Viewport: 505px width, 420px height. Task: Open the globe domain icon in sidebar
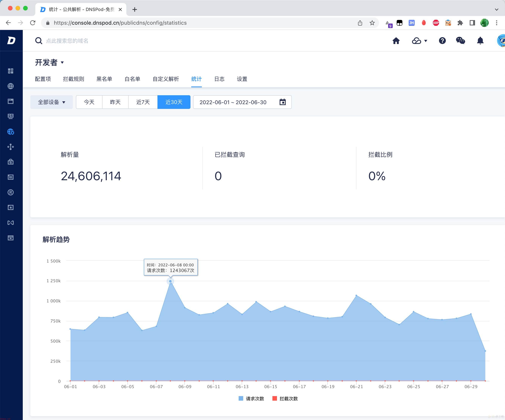(x=11, y=86)
